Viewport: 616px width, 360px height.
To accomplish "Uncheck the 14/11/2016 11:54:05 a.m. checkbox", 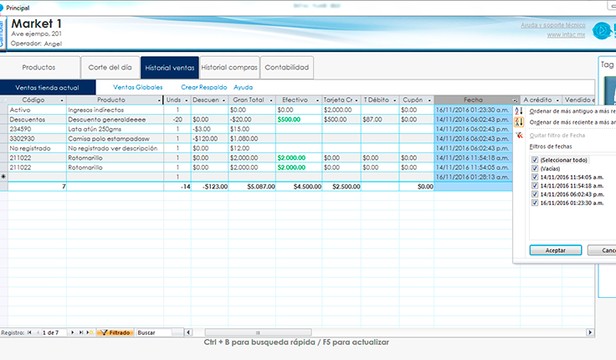I will pyautogui.click(x=534, y=177).
